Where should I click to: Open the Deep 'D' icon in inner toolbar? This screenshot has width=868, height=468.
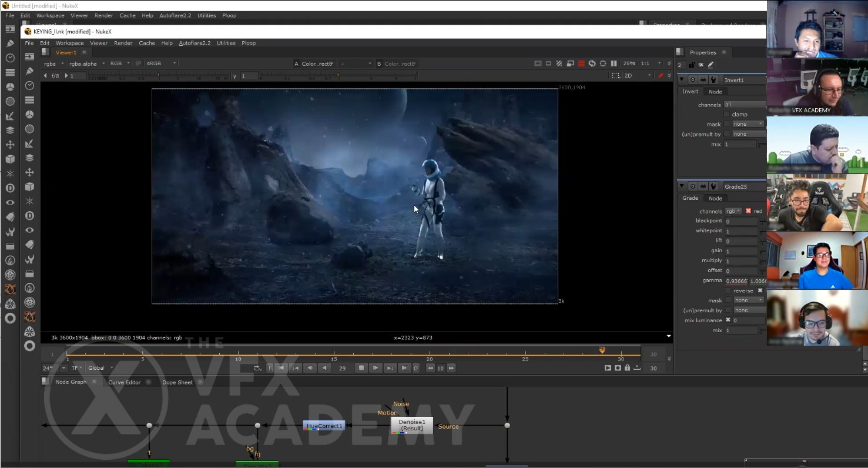pos(29,216)
